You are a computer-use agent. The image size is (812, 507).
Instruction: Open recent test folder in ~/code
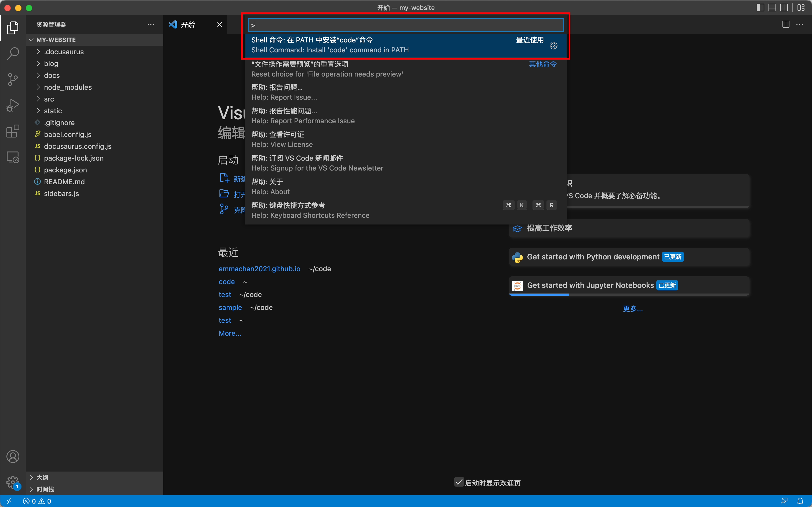click(x=225, y=294)
